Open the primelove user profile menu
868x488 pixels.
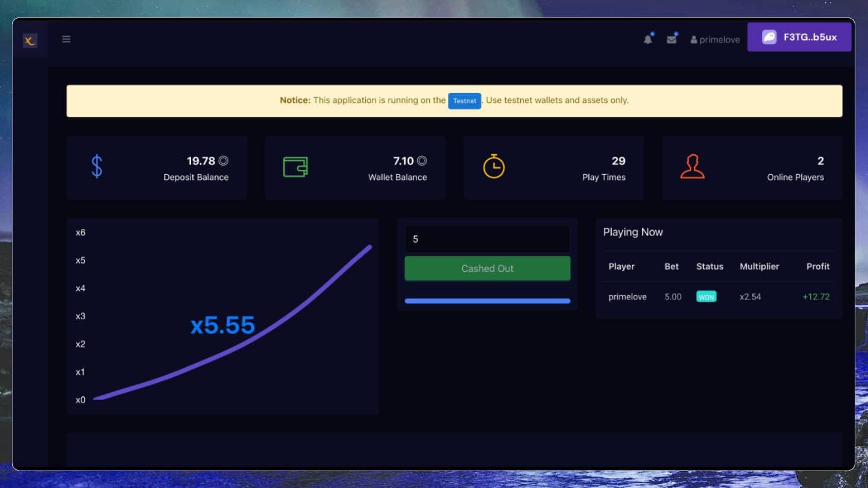click(715, 40)
